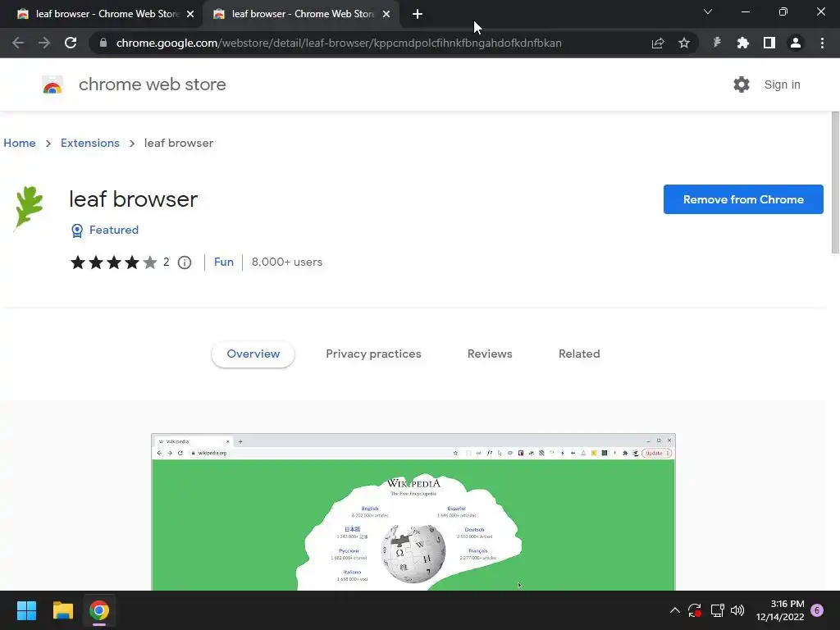The image size is (840, 630).
Task: Open the Fun category link
Action: [223, 262]
